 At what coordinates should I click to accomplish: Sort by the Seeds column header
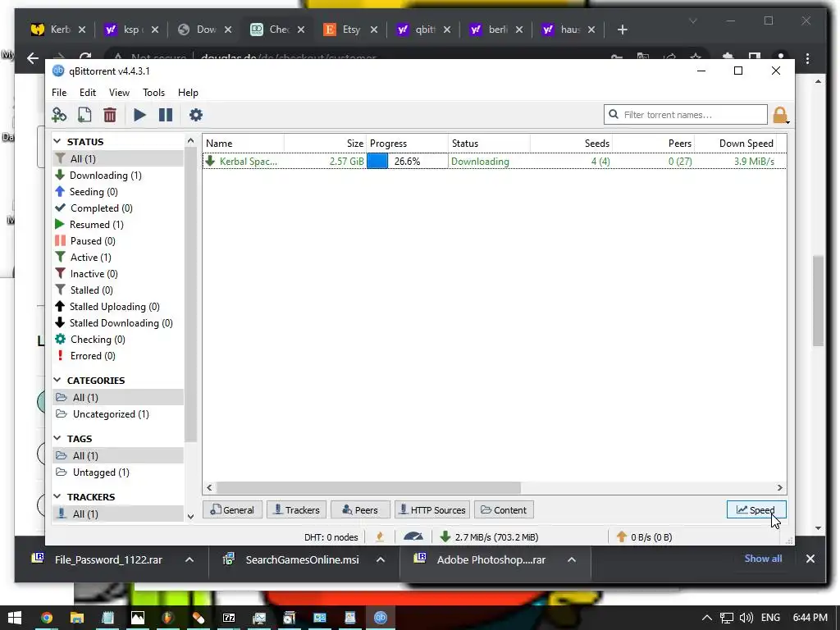point(571,143)
